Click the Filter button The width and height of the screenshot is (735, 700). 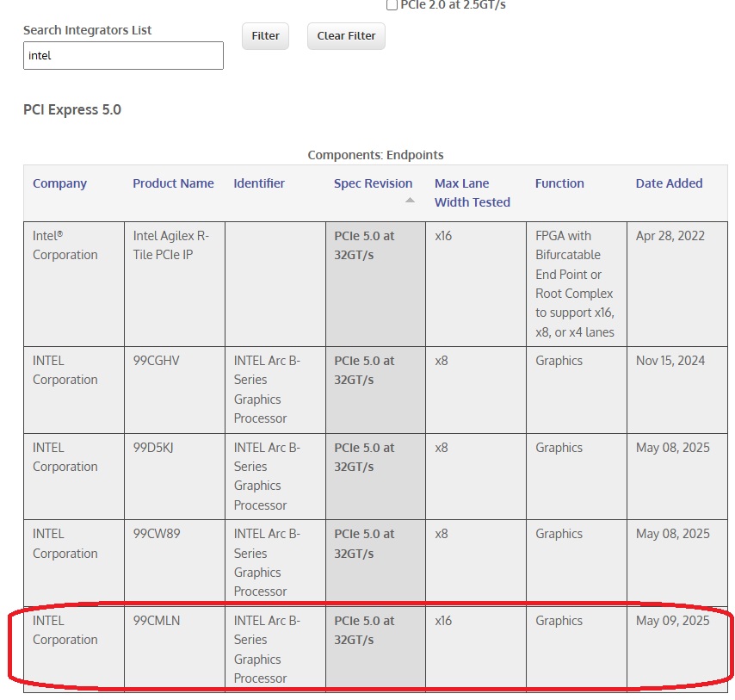[x=265, y=35]
